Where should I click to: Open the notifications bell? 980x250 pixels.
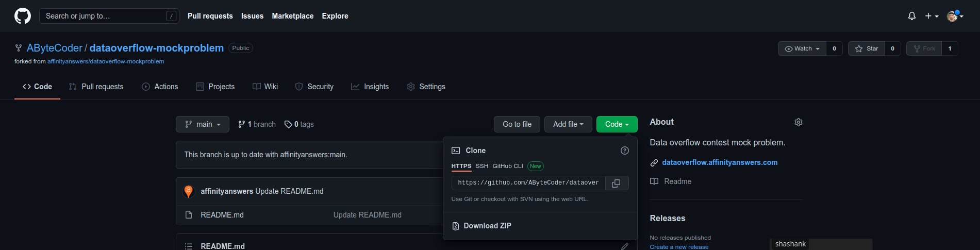pyautogui.click(x=911, y=16)
